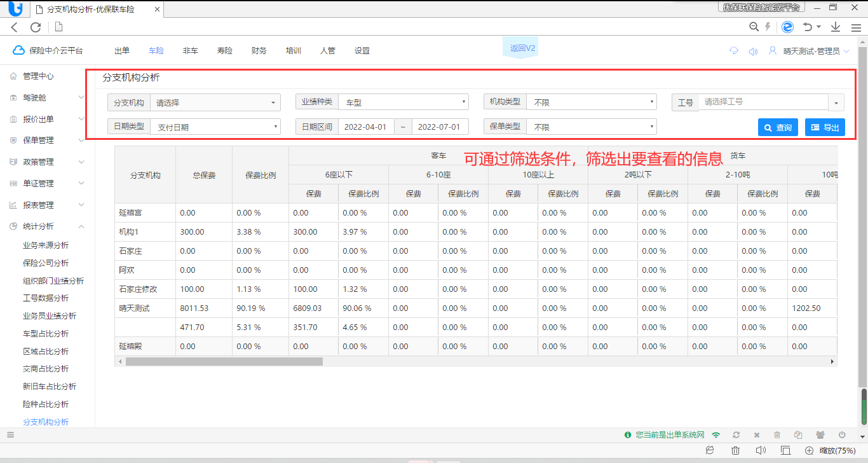Open the 财务 top menu
This screenshot has height=463, width=868.
click(259, 51)
